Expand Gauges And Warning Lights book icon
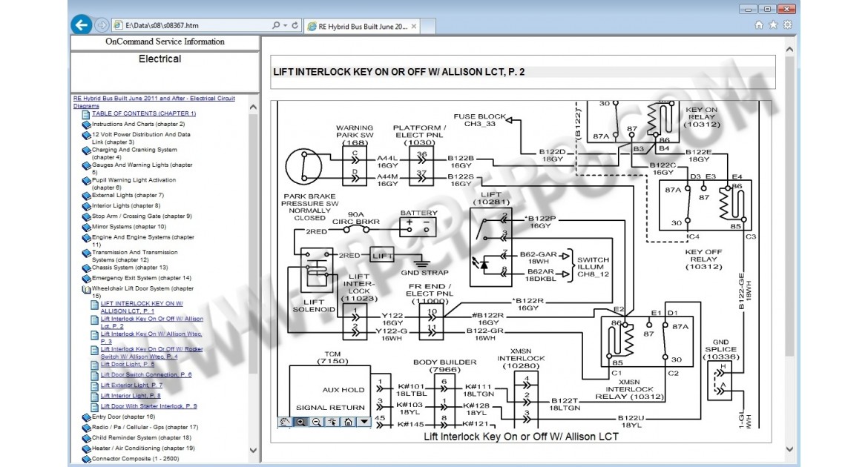 pos(86,165)
